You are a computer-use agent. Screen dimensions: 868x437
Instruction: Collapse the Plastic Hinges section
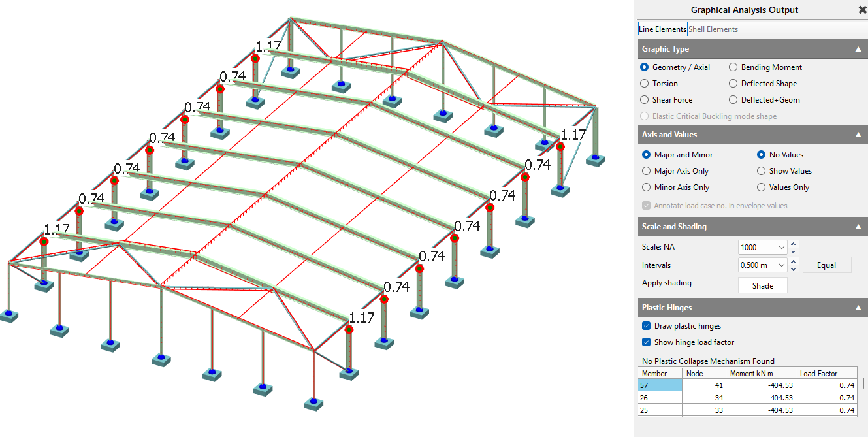point(858,308)
